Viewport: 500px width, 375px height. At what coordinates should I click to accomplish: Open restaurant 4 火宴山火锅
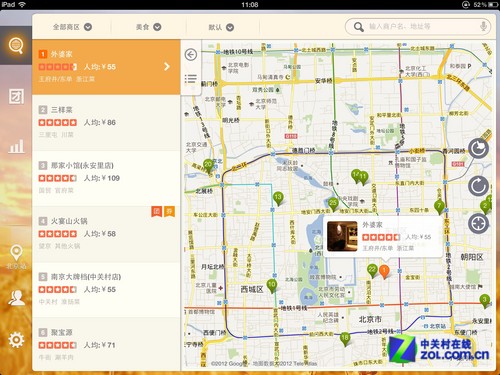[x=106, y=234]
